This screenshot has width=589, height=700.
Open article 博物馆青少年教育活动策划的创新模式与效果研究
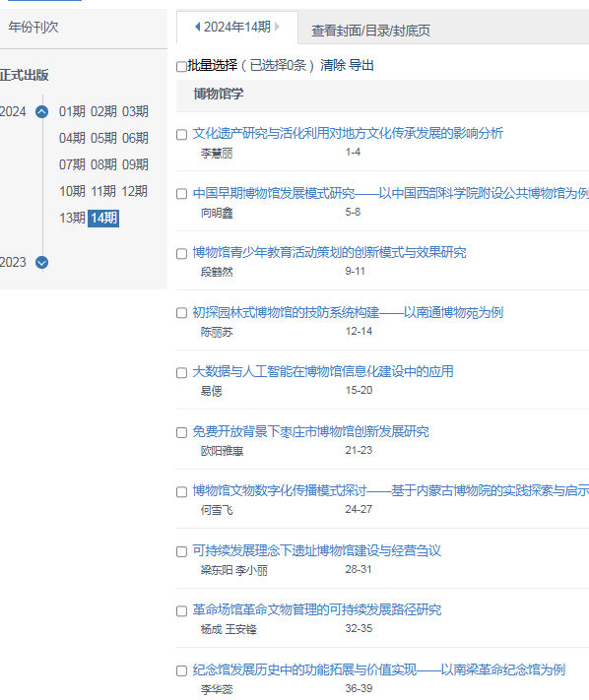click(x=329, y=252)
